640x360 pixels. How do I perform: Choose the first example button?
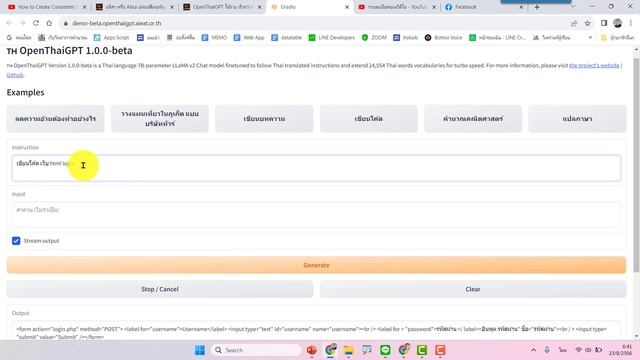[x=55, y=119]
